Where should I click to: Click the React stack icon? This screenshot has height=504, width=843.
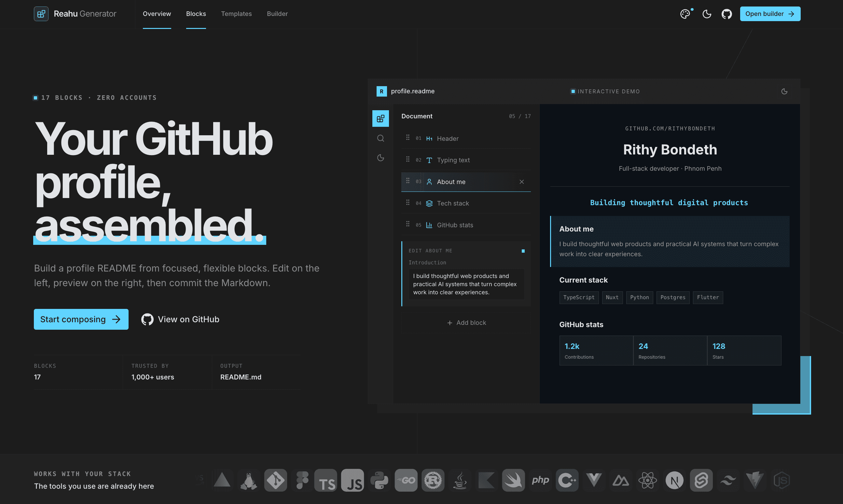(648, 480)
